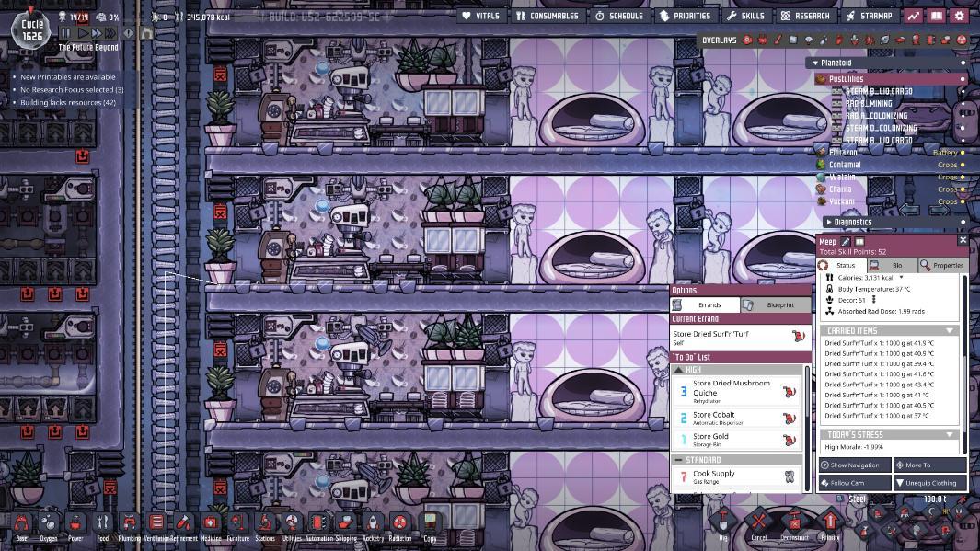This screenshot has width=980, height=551.
Task: Open the Building lacks resources notification
Action: (x=67, y=102)
